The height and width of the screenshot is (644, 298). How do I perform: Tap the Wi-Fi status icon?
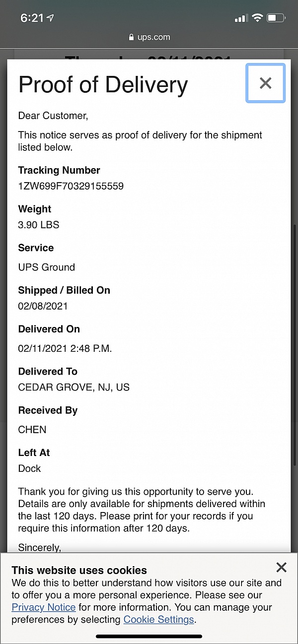(x=257, y=18)
